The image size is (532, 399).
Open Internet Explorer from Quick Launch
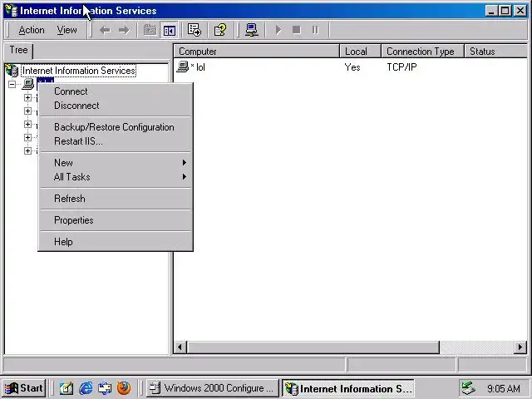[x=86, y=388]
